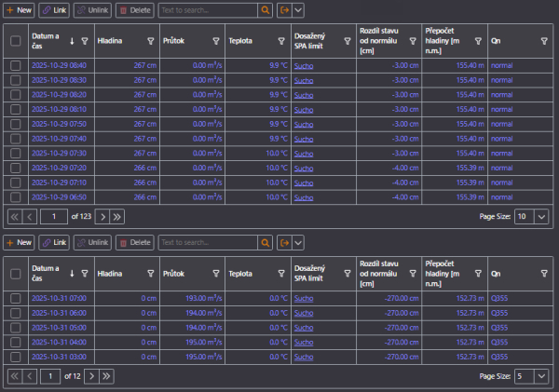Click the export icon in the top toolbar
The height and width of the screenshot is (392, 559).
pos(284,9)
